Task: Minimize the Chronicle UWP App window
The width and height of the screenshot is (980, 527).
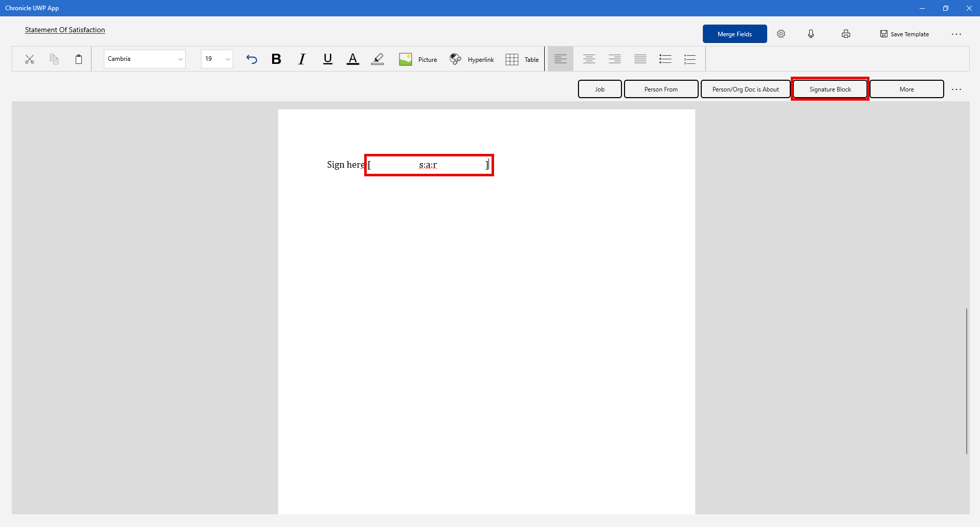Action: pos(922,8)
